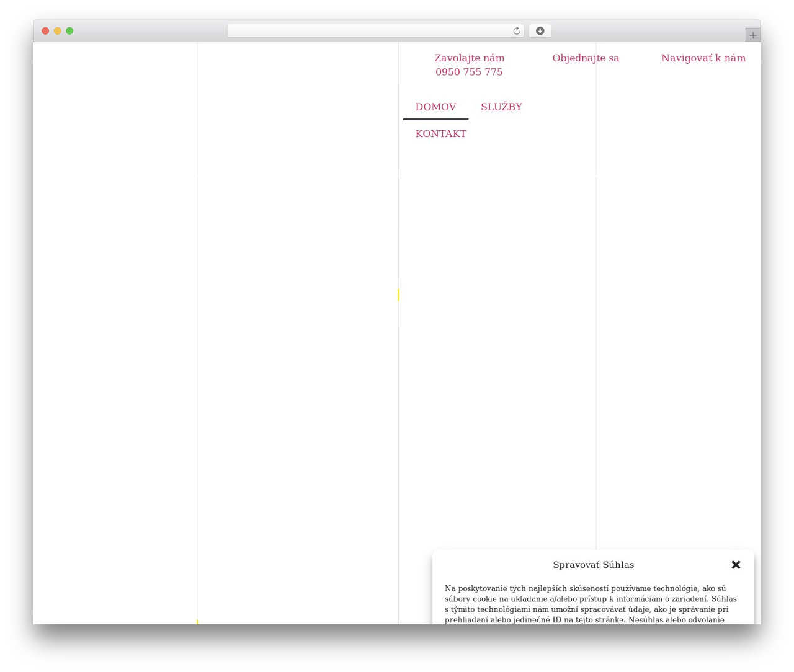Click the Objednajte sa link

coord(586,58)
